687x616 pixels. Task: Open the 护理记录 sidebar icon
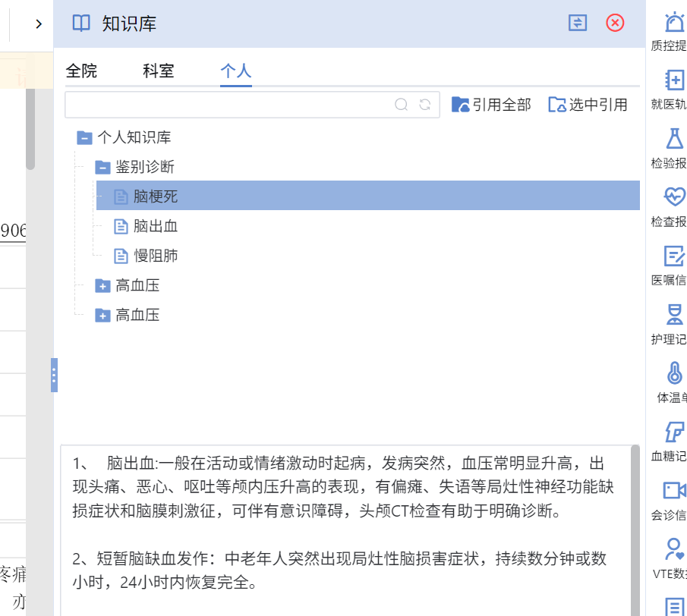(x=673, y=315)
